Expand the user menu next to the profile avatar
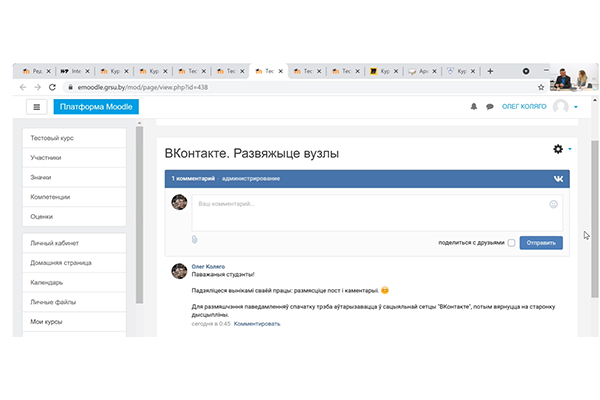The height and width of the screenshot is (400, 600). point(578,107)
